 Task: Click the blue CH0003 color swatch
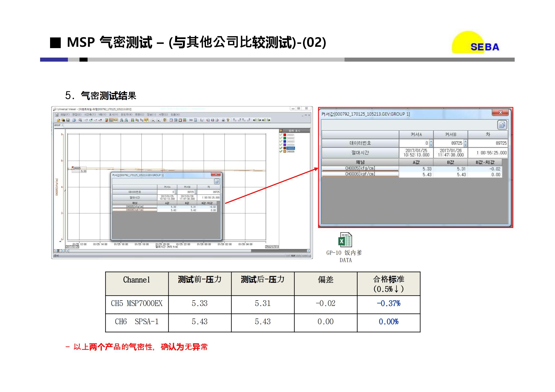coord(285,141)
